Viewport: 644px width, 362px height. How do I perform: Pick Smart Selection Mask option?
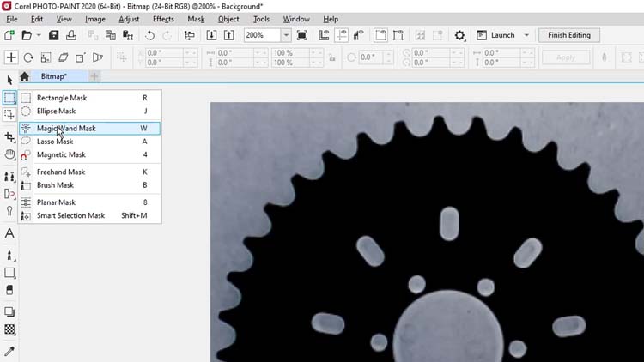[89, 215]
